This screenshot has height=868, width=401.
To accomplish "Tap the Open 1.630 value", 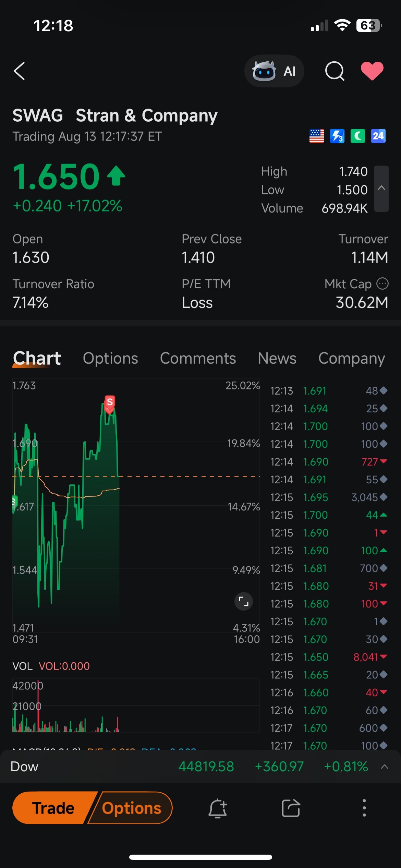I will point(31,257).
